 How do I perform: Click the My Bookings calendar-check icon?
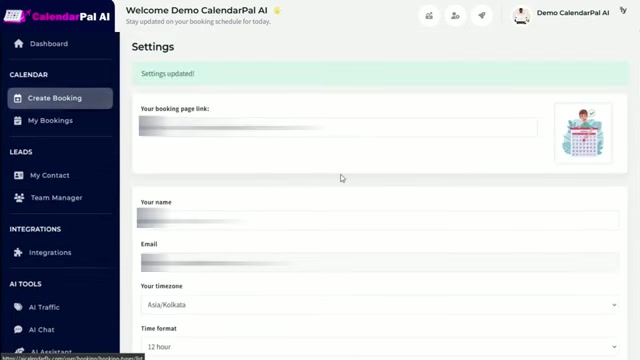tap(18, 121)
